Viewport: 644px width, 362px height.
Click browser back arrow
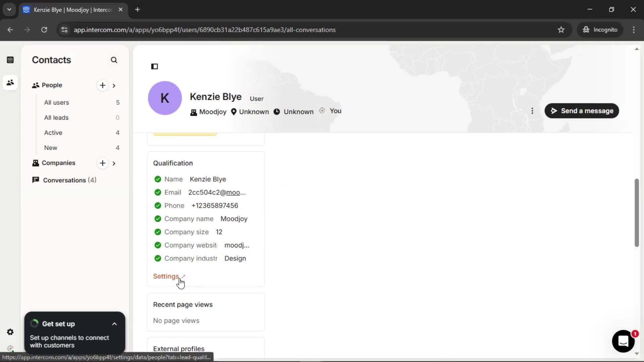click(10, 30)
